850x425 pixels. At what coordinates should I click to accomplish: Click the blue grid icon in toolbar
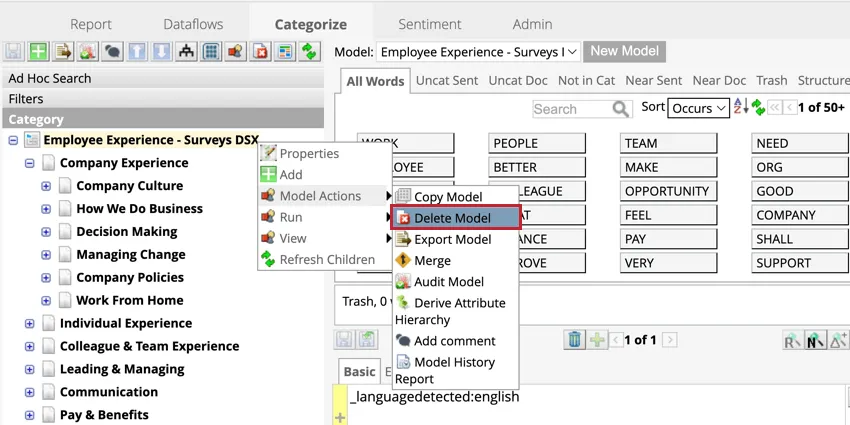211,52
